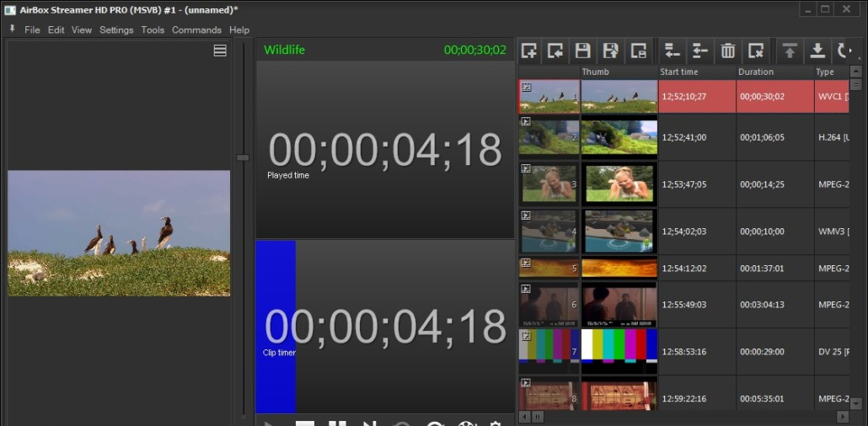The height and width of the screenshot is (426, 868).
Task: Click the H.264 type cell
Action: pyautogui.click(x=833, y=137)
